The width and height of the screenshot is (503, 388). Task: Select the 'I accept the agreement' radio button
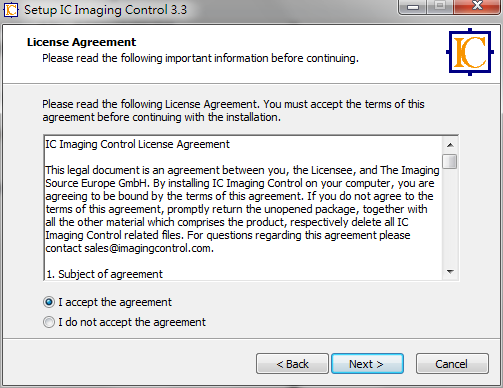tap(49, 302)
